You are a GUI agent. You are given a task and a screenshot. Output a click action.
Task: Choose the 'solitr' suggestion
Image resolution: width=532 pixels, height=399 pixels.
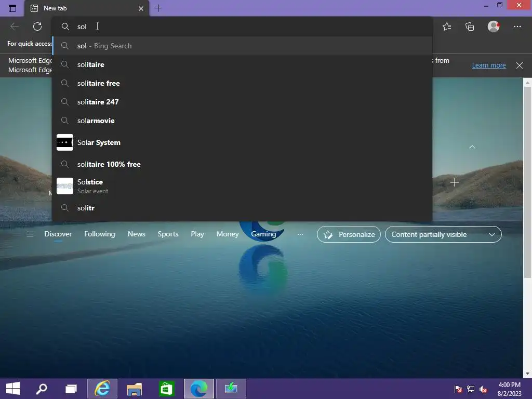[242, 208]
